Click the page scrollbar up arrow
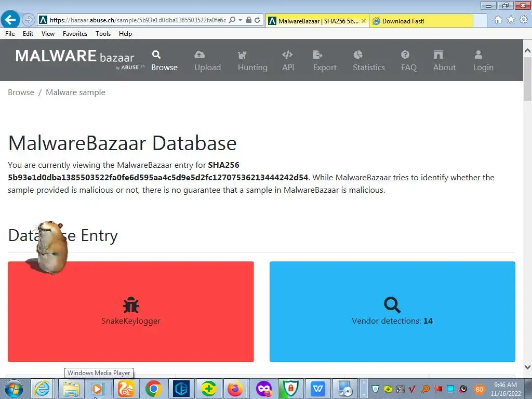 [x=527, y=51]
